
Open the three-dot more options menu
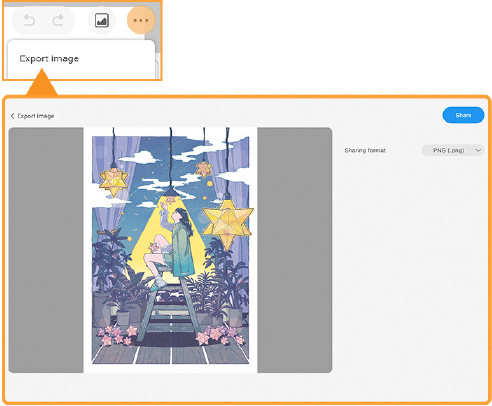coord(141,20)
